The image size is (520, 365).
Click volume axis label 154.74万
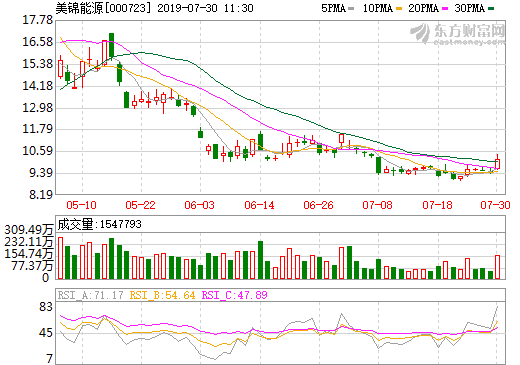pyautogui.click(x=29, y=254)
